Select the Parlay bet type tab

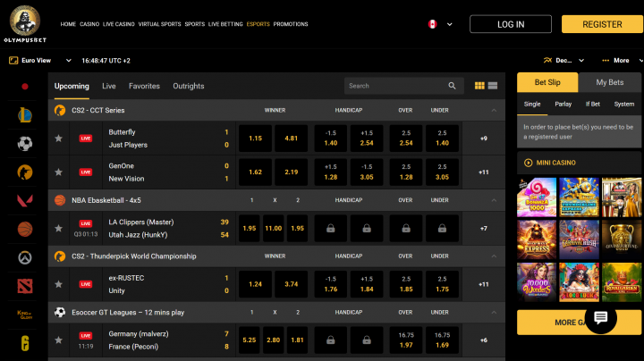(x=563, y=105)
